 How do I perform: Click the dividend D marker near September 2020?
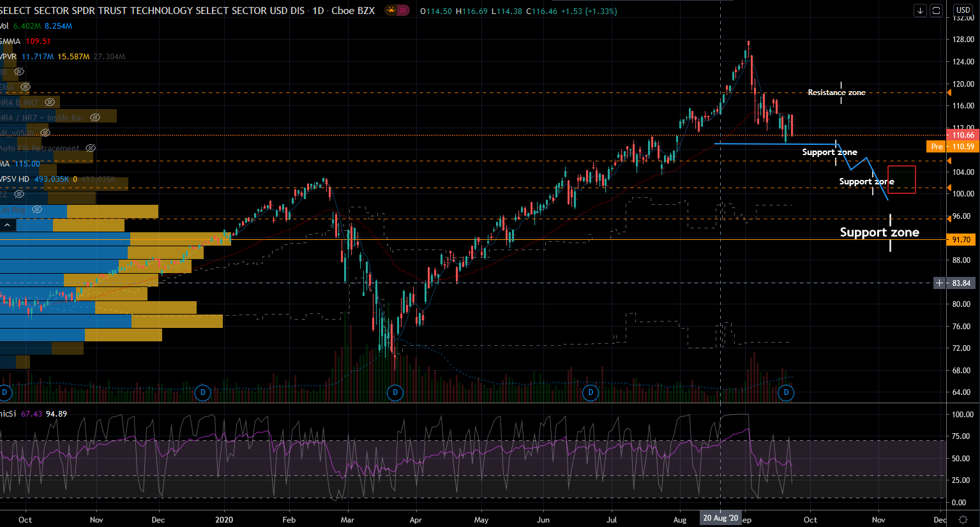point(786,392)
